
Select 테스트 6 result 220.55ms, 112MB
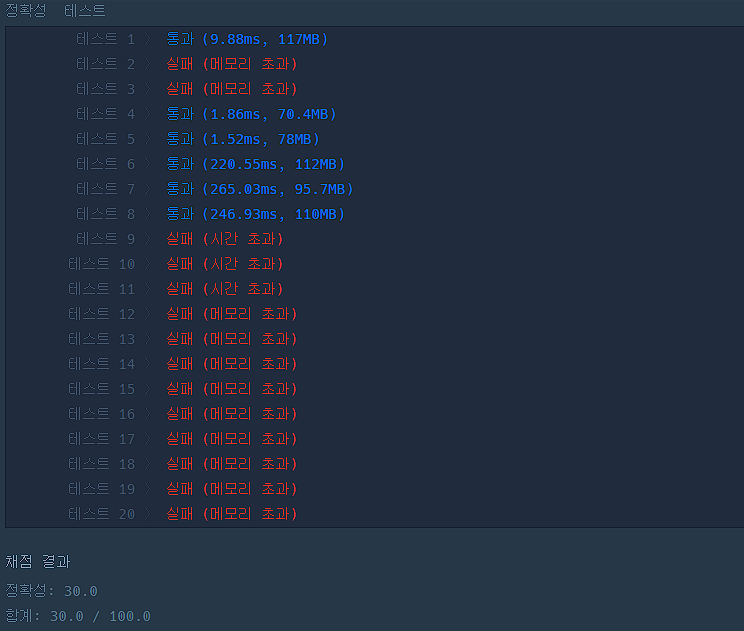click(x=255, y=164)
